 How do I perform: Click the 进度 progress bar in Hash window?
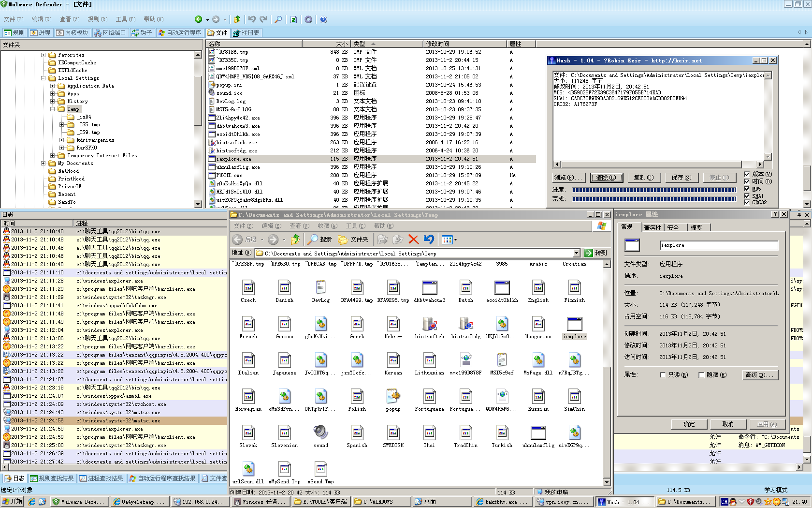click(654, 190)
